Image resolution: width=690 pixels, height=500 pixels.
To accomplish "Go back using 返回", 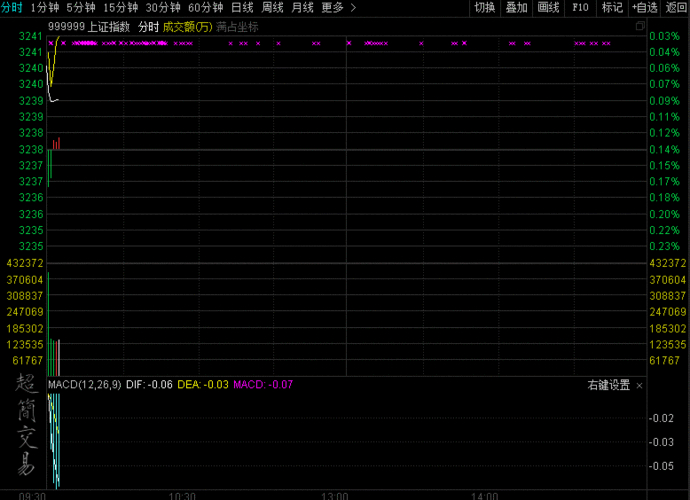I will 677,8.
